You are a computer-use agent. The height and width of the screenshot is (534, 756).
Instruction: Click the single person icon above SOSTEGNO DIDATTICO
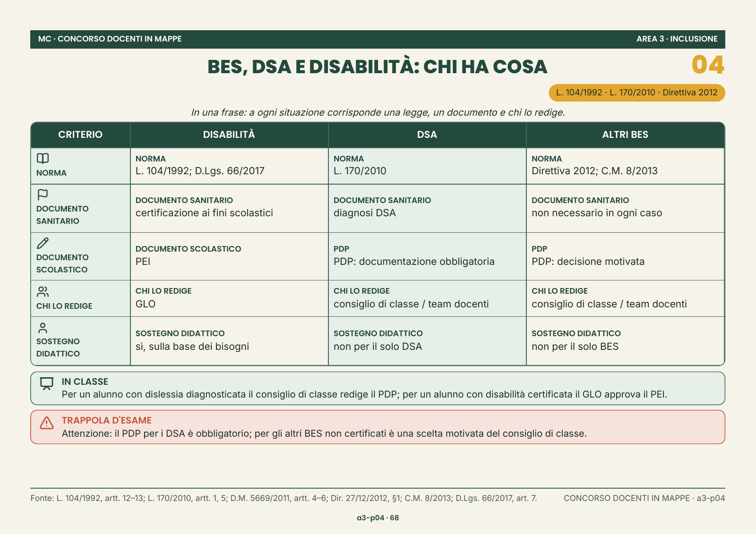click(43, 328)
